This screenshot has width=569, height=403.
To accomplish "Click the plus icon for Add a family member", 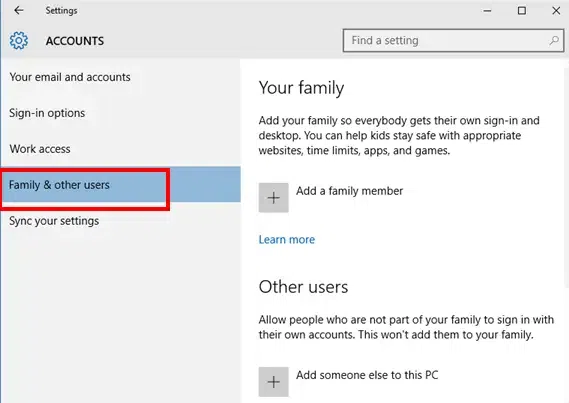I will (274, 198).
